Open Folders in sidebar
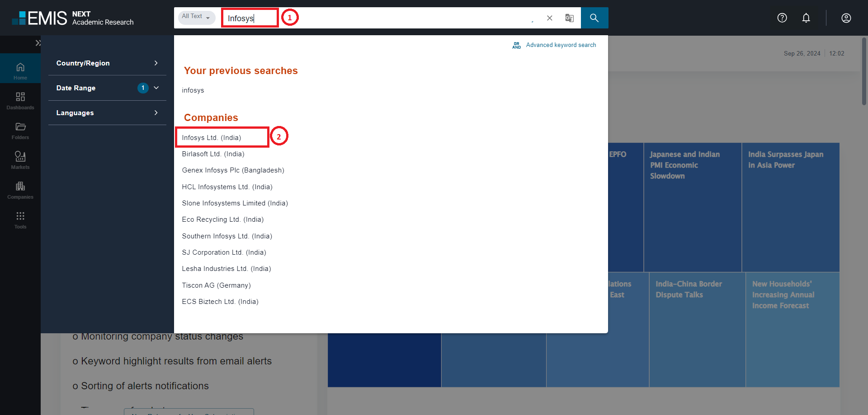 click(20, 131)
